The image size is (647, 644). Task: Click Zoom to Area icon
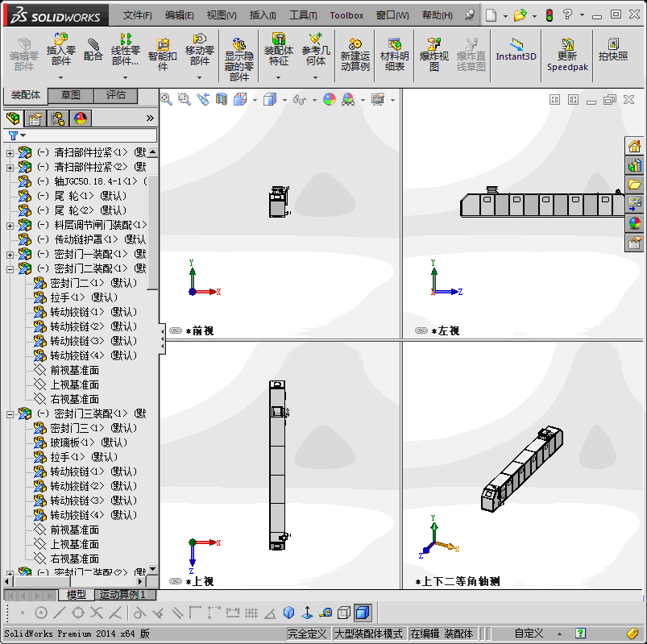[184, 99]
